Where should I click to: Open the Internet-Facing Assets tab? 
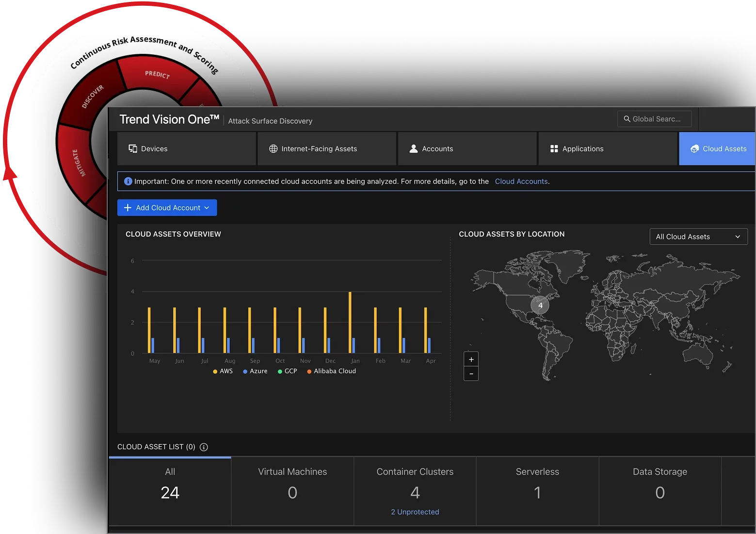coord(327,149)
